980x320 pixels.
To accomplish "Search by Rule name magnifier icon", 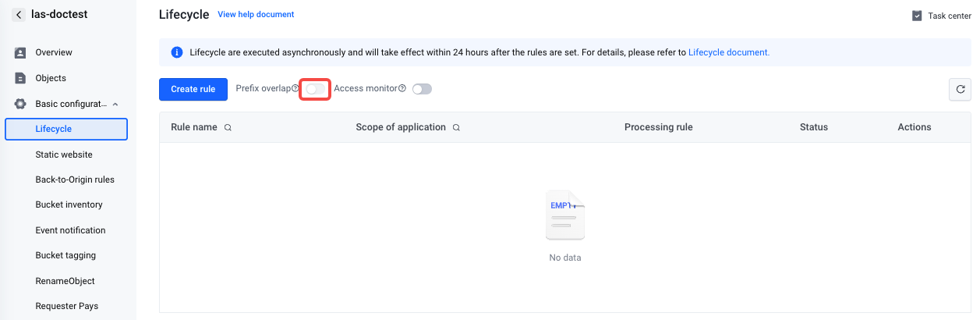I will tap(228, 127).
